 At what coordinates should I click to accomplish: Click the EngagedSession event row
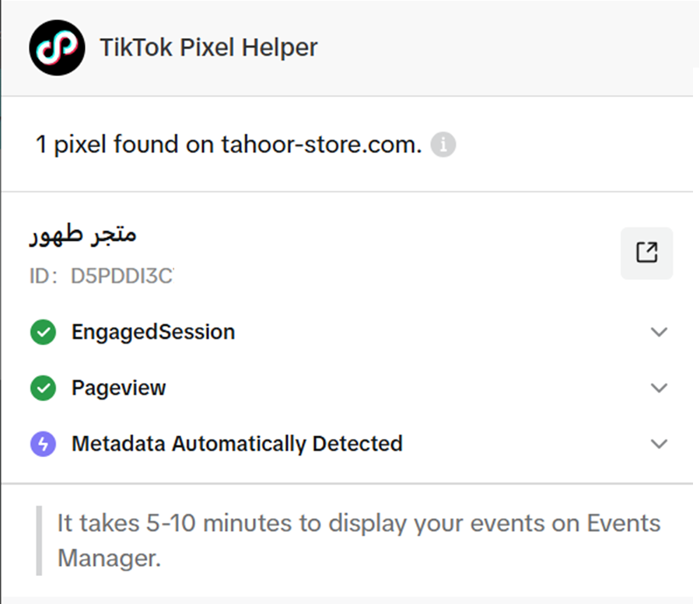[x=152, y=332]
